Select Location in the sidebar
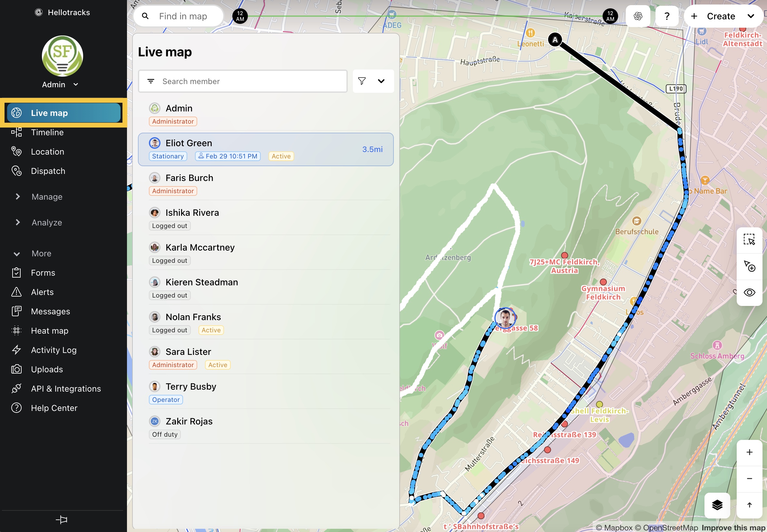The width and height of the screenshot is (767, 532). click(x=47, y=152)
